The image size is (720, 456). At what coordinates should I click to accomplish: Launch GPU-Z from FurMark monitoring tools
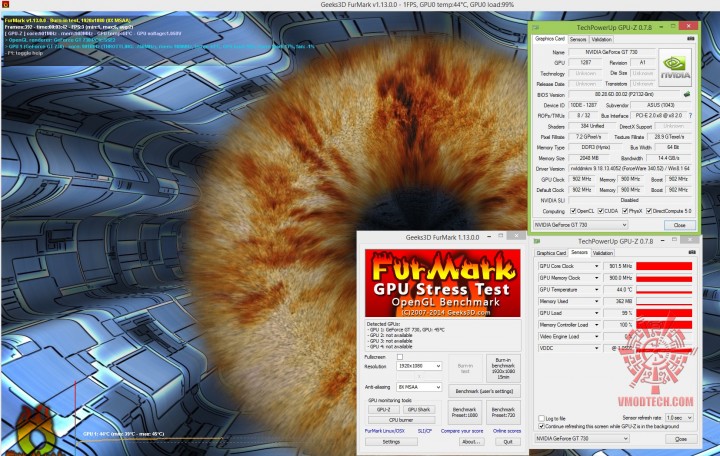point(383,409)
